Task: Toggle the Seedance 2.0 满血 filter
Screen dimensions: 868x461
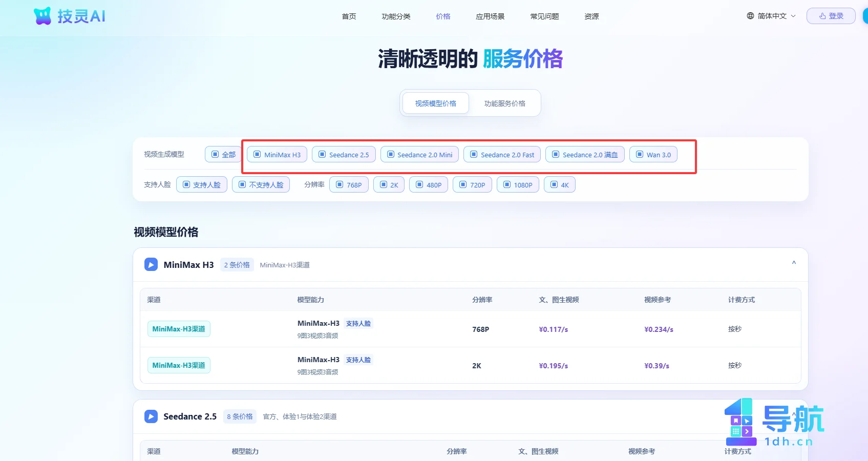Action: (585, 154)
